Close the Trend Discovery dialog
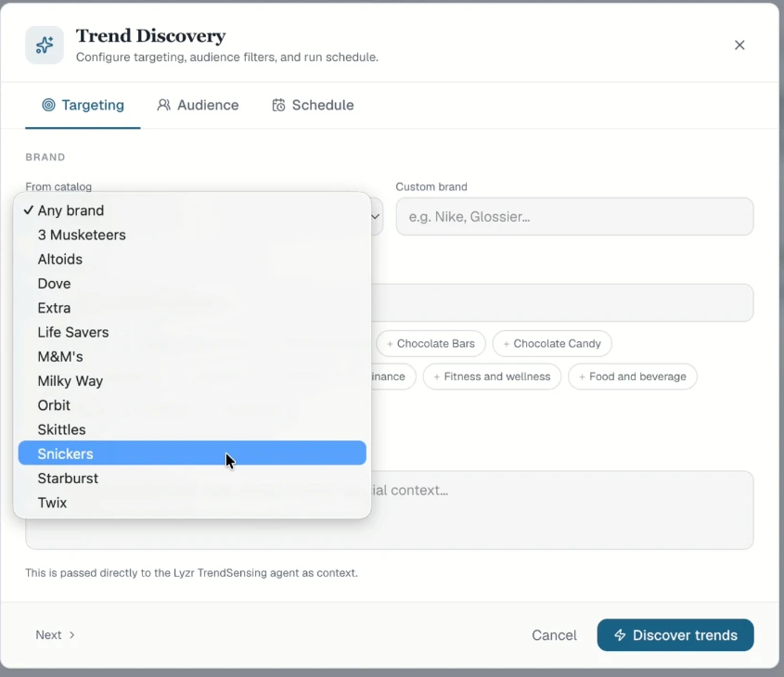Viewport: 784px width, 677px height. [x=739, y=45]
